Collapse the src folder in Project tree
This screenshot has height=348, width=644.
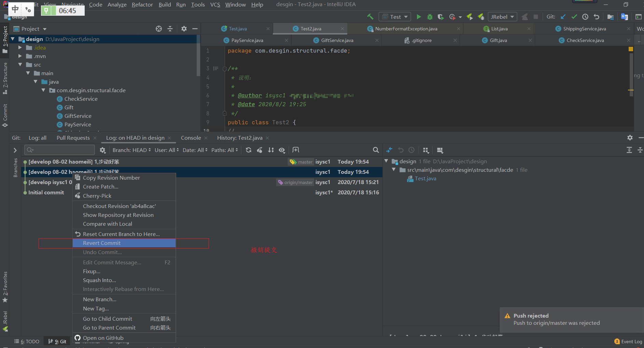tap(20, 65)
